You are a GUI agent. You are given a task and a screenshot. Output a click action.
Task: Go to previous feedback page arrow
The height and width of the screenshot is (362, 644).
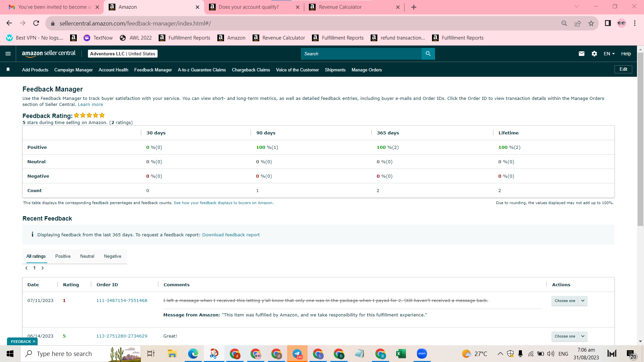click(26, 268)
